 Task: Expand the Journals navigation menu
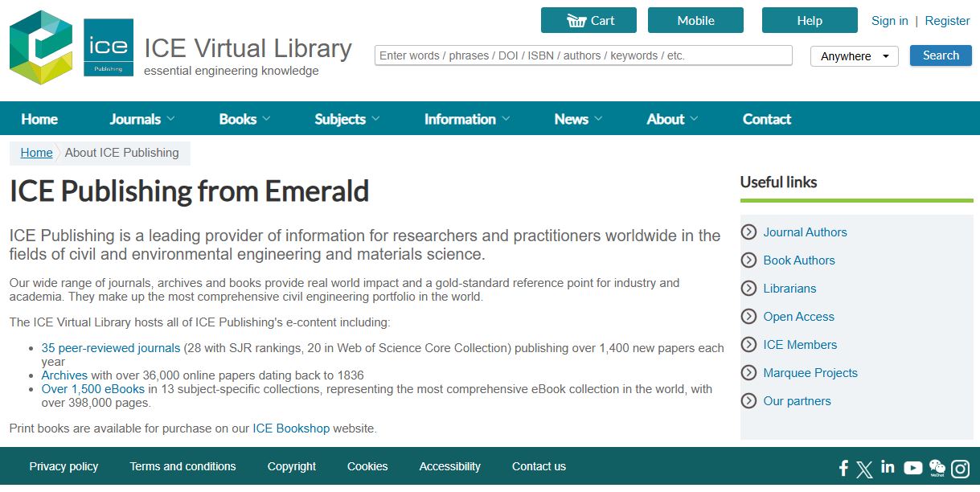[x=142, y=119]
